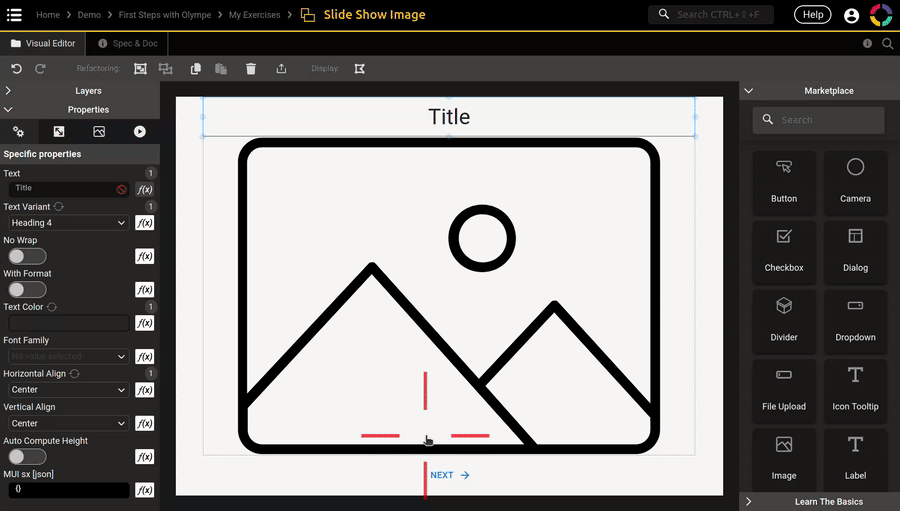Click the trash Delete icon
The image size is (900, 511).
click(x=251, y=69)
